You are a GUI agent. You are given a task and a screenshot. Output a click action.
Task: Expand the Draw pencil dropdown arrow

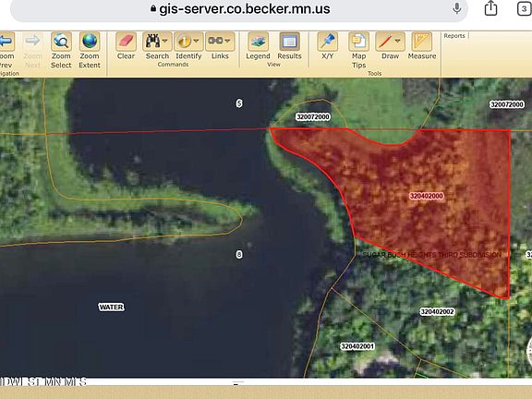[398, 41]
